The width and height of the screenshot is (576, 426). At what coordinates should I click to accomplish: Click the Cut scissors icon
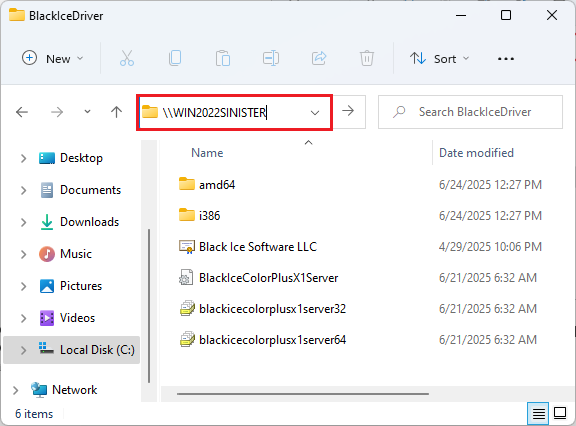click(127, 58)
